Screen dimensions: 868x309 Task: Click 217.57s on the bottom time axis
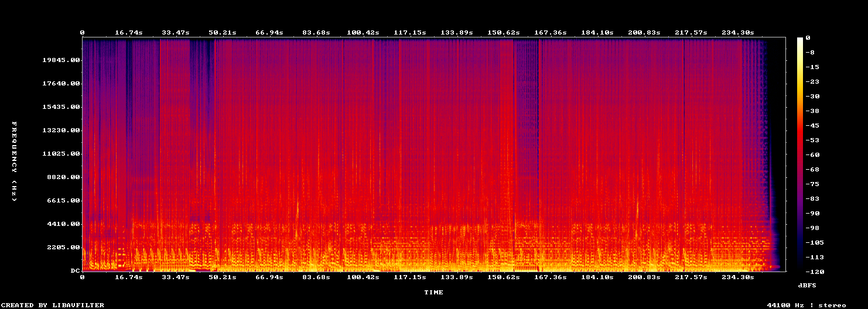(x=691, y=277)
